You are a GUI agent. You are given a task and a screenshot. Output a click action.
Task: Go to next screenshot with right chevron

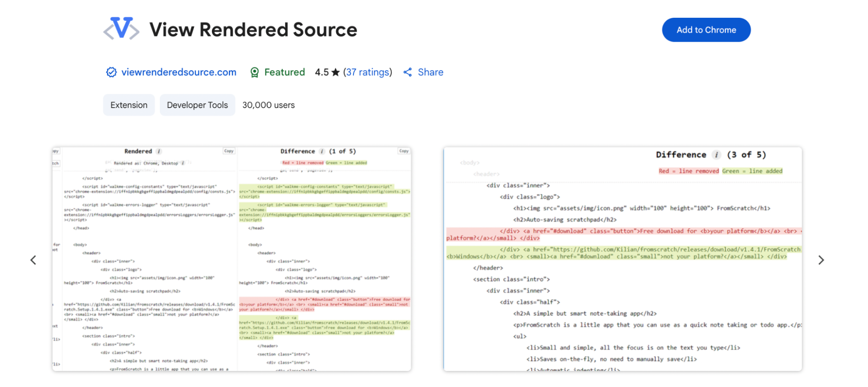click(821, 260)
